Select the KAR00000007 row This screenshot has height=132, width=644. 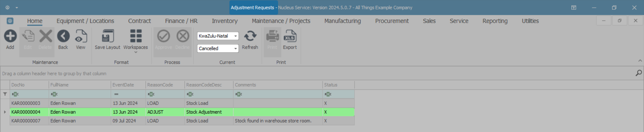(182, 121)
